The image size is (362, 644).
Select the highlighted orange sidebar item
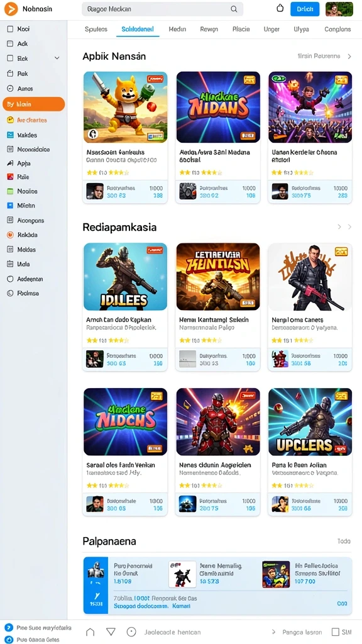(34, 104)
